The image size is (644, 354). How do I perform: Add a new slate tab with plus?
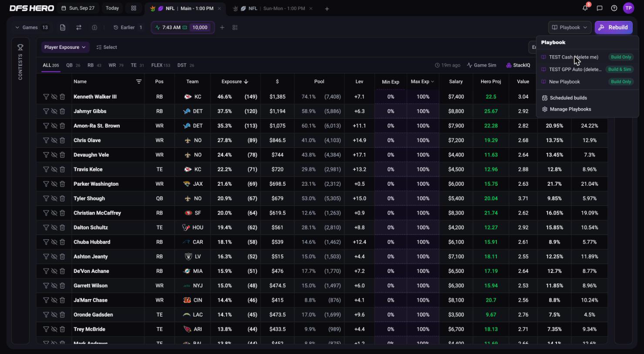point(327,8)
